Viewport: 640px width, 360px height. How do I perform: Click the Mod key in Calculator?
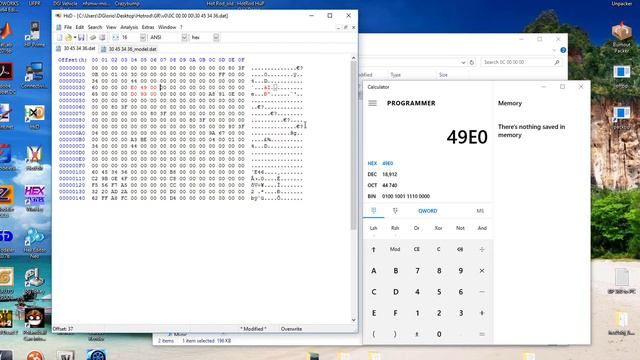395,249
